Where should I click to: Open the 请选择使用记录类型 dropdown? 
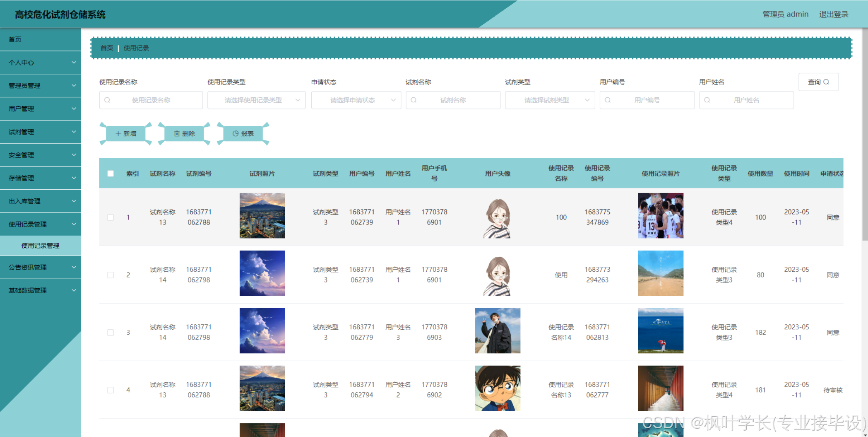point(257,100)
